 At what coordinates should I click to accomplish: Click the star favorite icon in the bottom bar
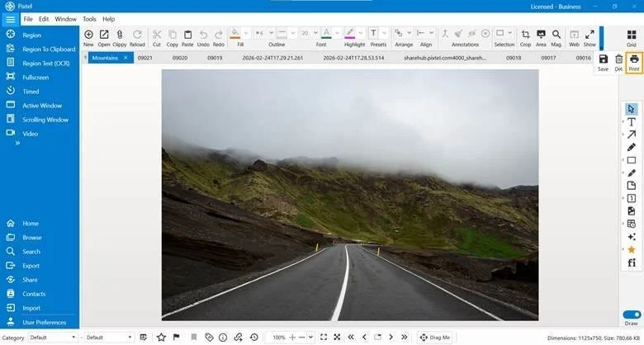(x=161, y=338)
